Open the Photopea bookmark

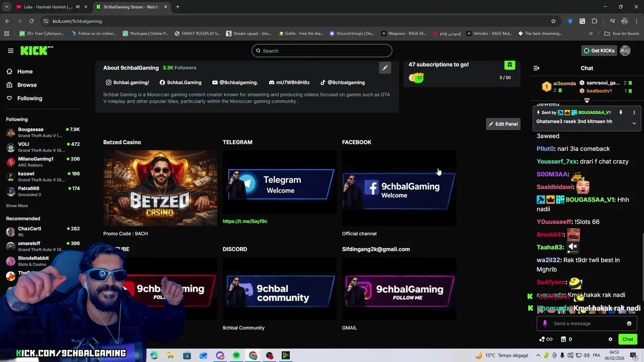[145, 34]
